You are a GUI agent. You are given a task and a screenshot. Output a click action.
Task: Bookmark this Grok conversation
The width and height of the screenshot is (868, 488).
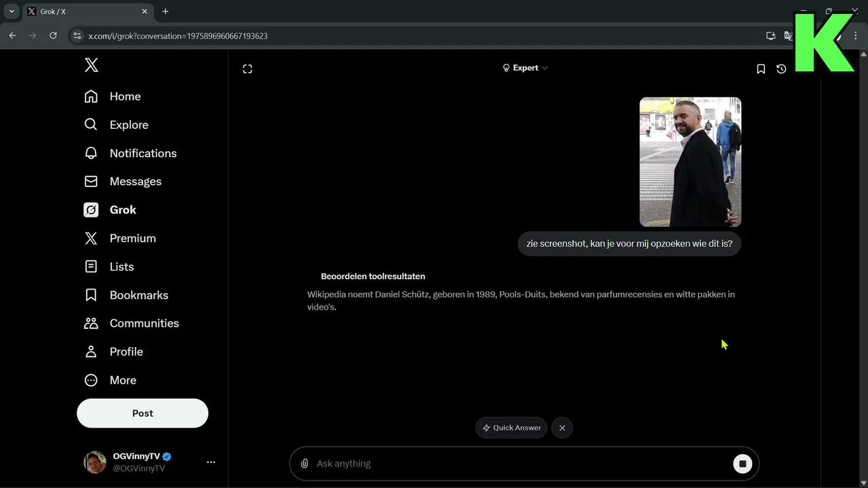point(761,68)
